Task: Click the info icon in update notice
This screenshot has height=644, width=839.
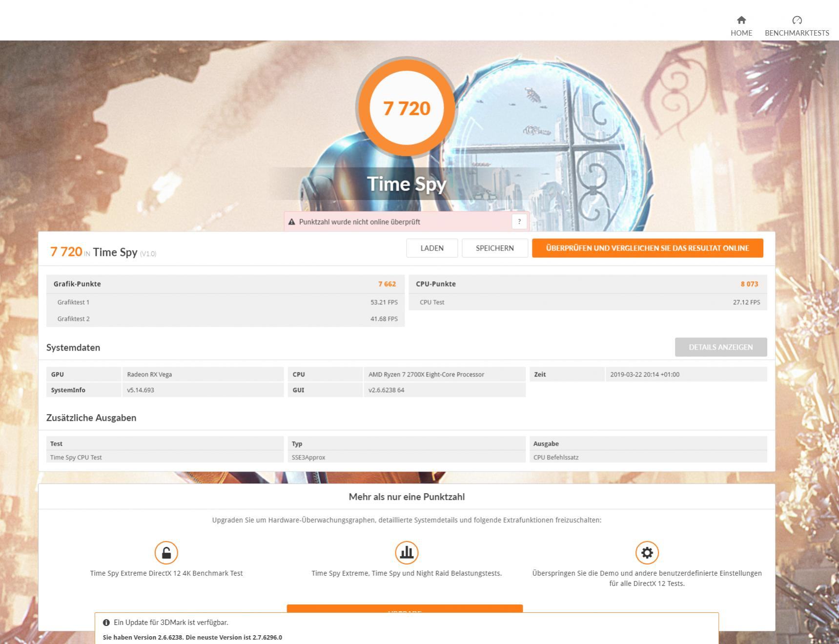Action: (106, 623)
